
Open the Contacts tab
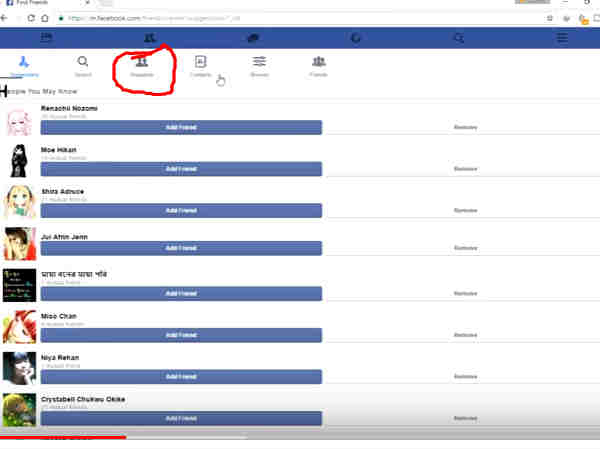tap(200, 66)
